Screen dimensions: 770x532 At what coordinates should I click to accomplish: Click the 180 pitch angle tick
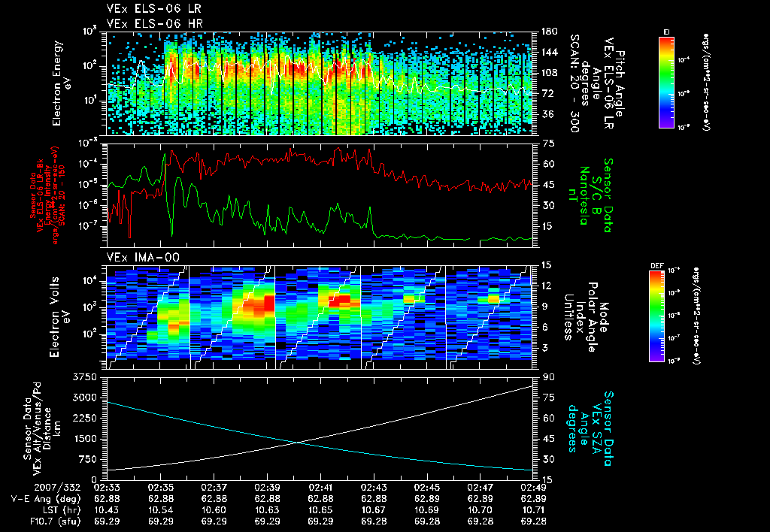coord(549,32)
